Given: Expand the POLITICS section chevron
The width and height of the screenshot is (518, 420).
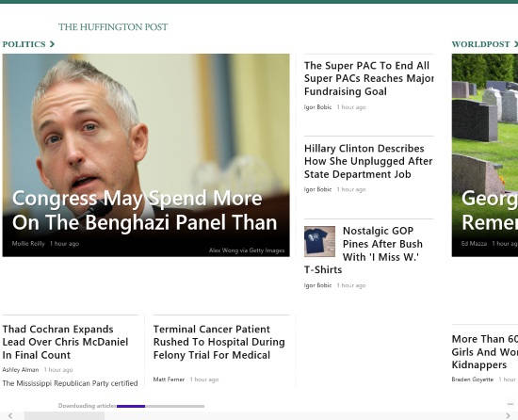Looking at the screenshot, I should (52, 44).
